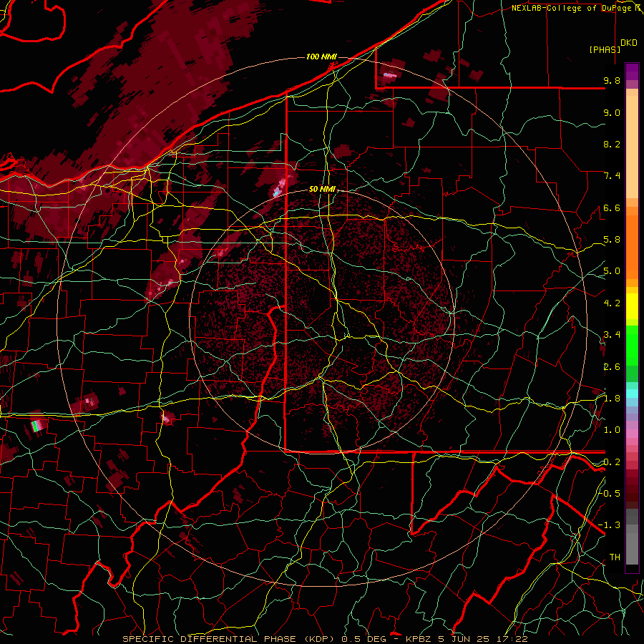Click the "TH" threshold label on the legend
The height and width of the screenshot is (644, 644).
(x=615, y=557)
